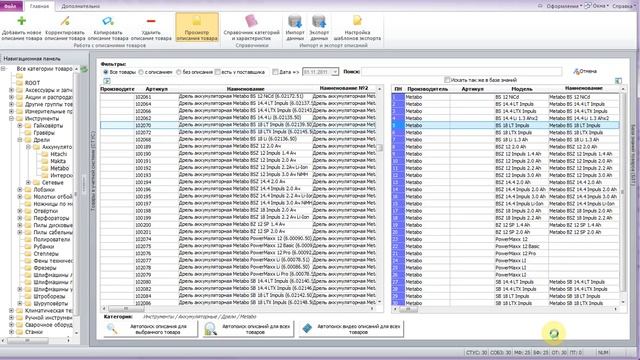
Task: Select right table row "BS 12 NiCd"
Action: click(506, 97)
